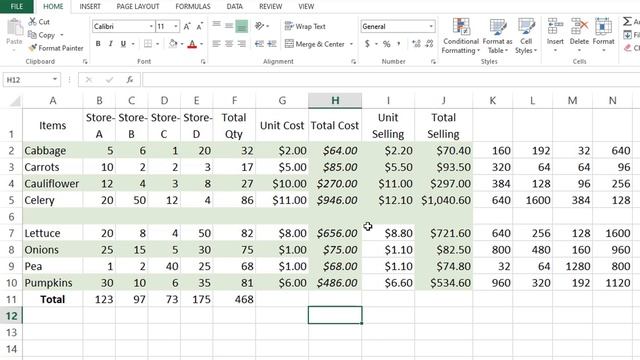This screenshot has height=360, width=640.
Task: Switch to the PAGE LAYOUT tab
Action: [x=138, y=7]
